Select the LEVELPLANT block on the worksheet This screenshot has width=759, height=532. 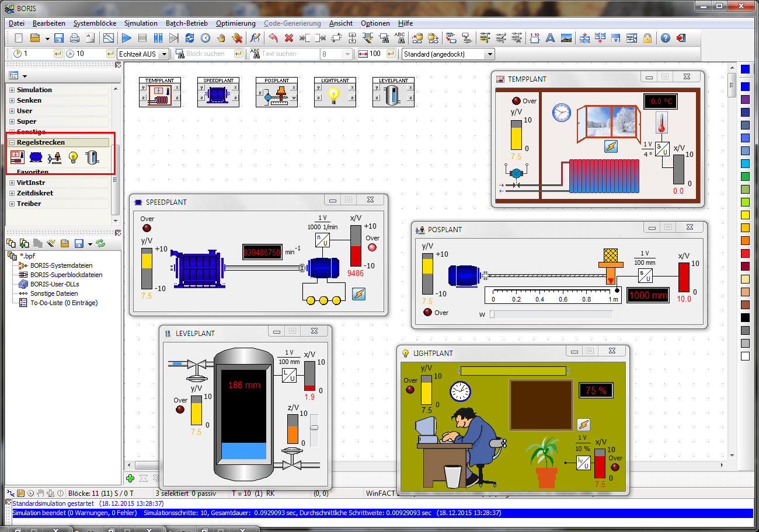coord(394,92)
